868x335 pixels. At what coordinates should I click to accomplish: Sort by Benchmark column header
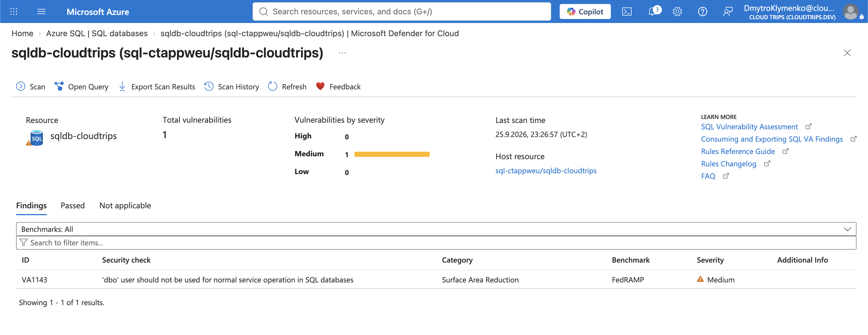[x=630, y=260]
